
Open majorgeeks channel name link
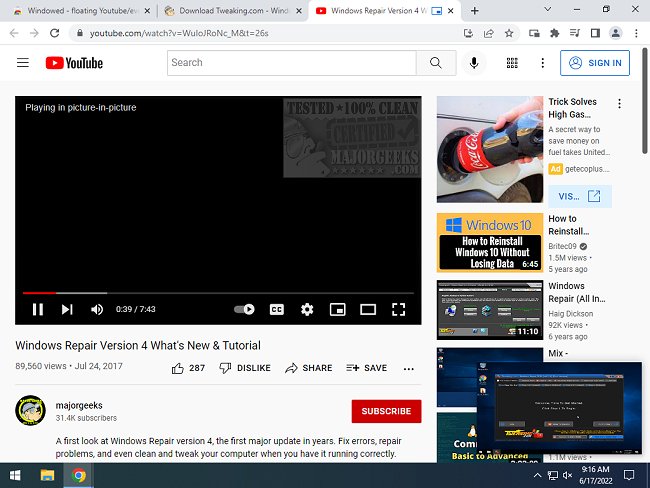pos(79,405)
